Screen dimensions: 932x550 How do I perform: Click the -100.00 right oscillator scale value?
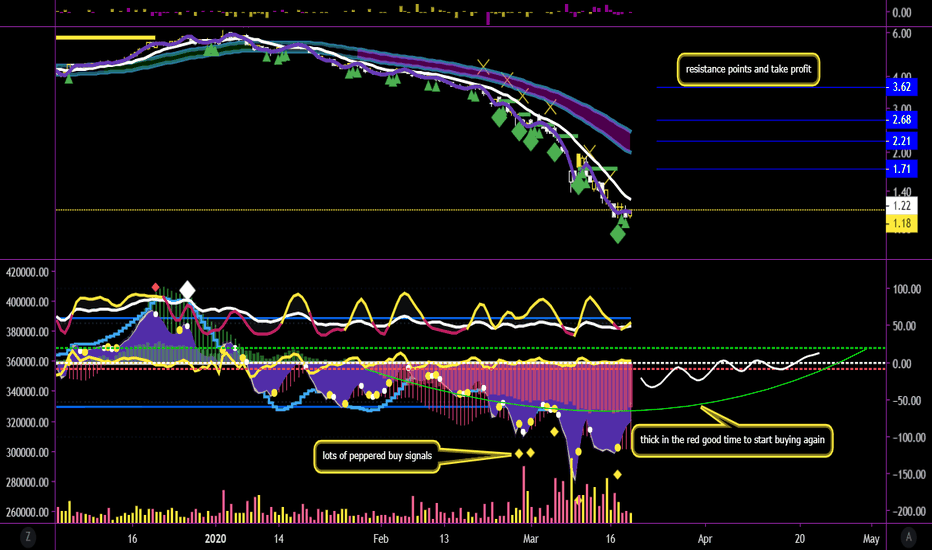(x=909, y=438)
